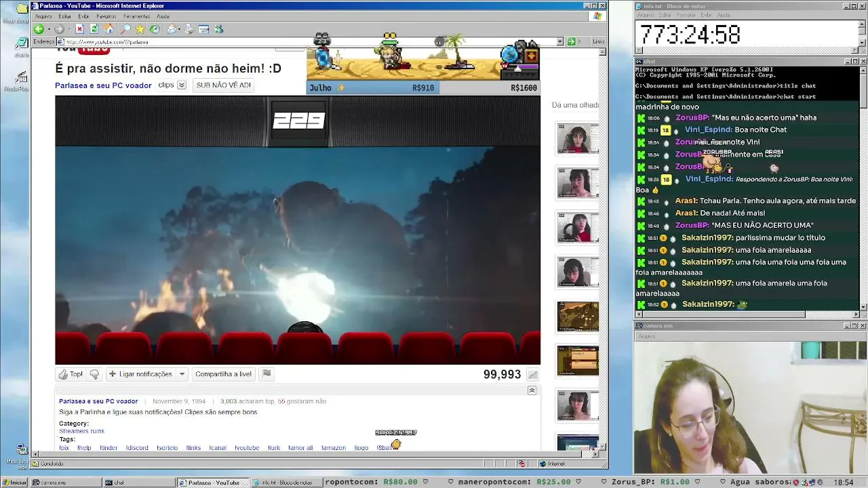Click the system clock showing 18:54
The width and height of the screenshot is (868, 488).
(844, 483)
